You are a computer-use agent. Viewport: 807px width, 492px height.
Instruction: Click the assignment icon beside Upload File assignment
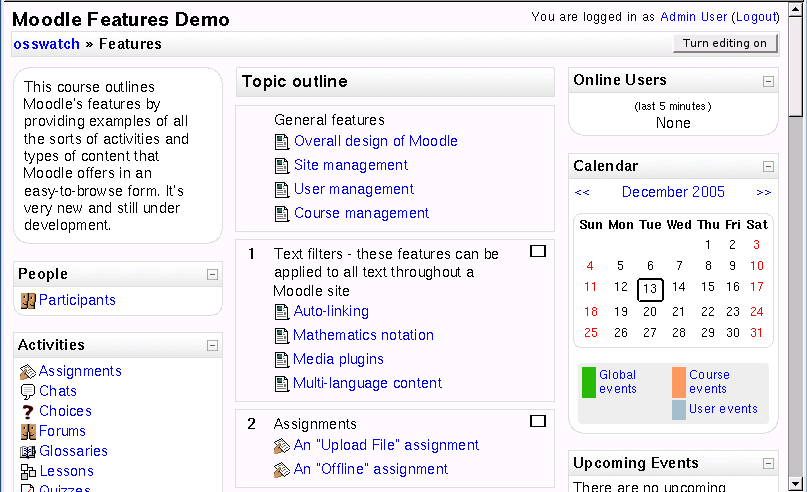282,446
